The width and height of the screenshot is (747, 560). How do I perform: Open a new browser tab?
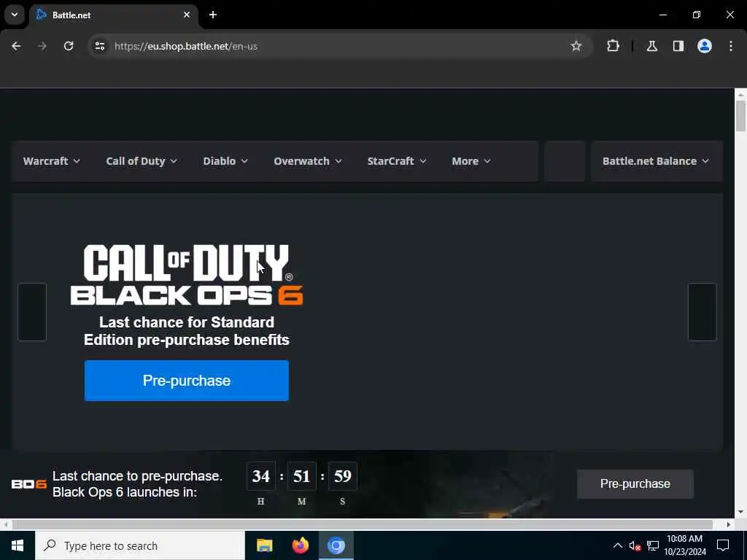[213, 15]
